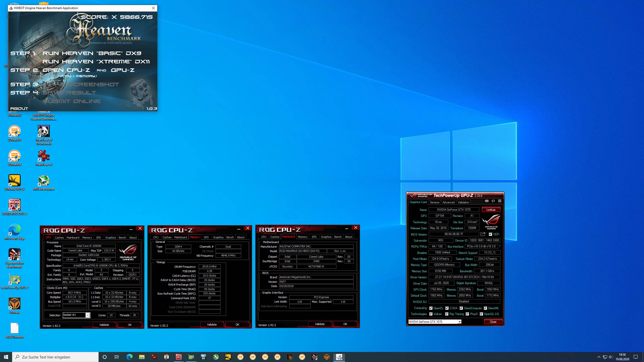Toggle the Vulkan checkbox
Screen dimensions: 644x362
(431, 314)
